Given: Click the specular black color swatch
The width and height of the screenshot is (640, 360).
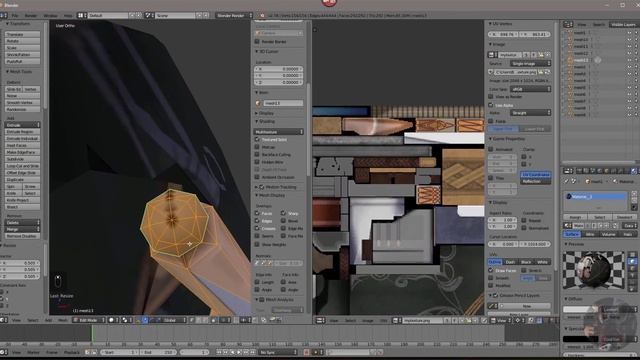Looking at the screenshot, I should point(580,339).
